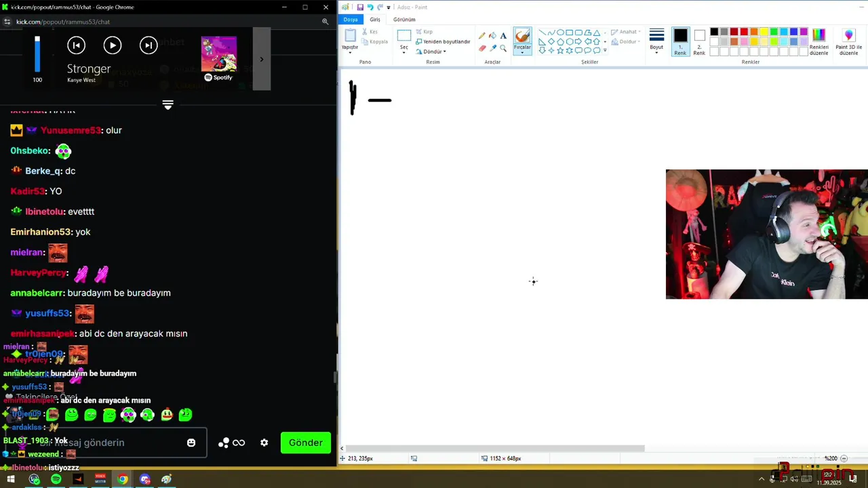Open emoji picker in Kick chat
The height and width of the screenshot is (488, 868).
(x=191, y=443)
